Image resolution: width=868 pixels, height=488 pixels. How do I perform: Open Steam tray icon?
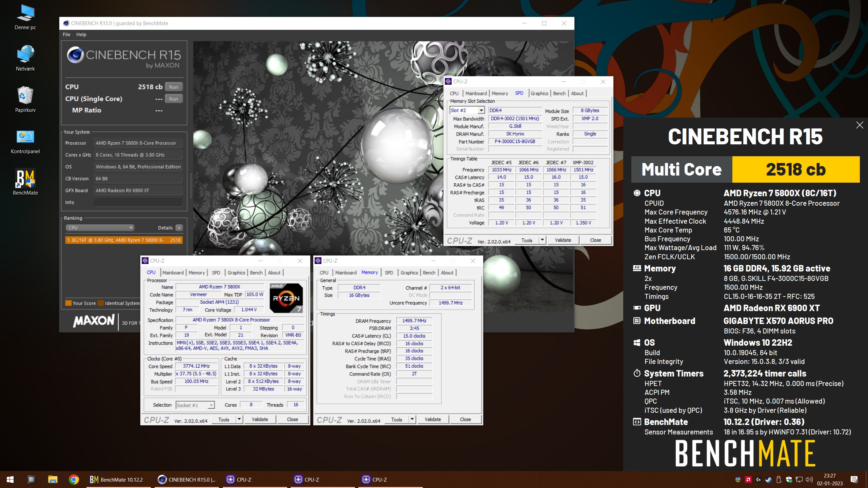click(x=769, y=480)
